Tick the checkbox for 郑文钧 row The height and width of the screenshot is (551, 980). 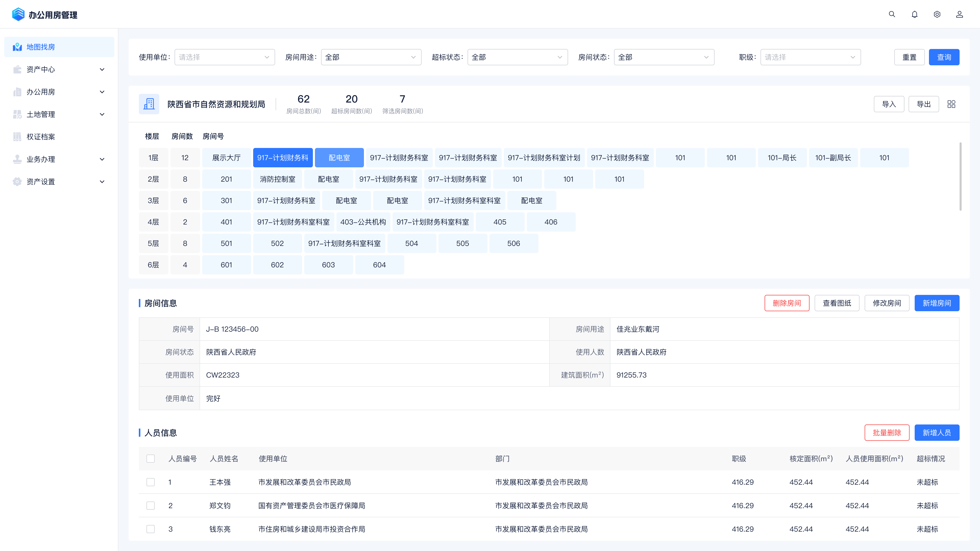[x=151, y=506]
